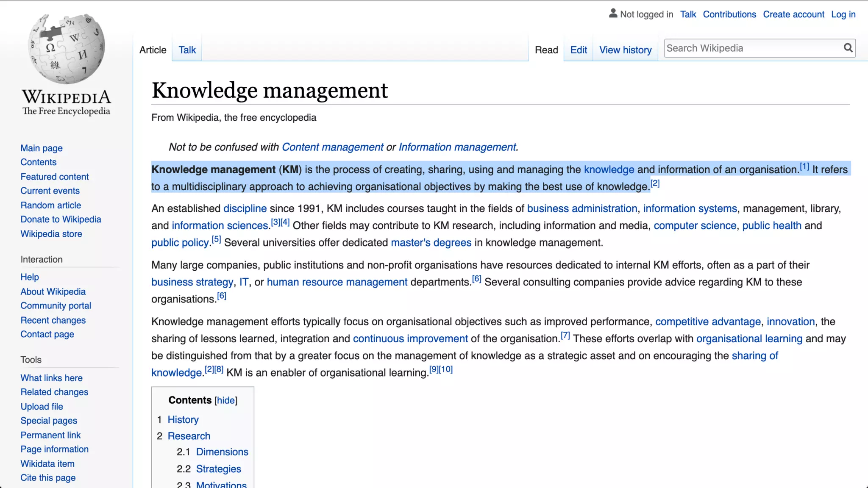Click the Wikipedia globe logo
This screenshot has width=868, height=488.
[67, 49]
